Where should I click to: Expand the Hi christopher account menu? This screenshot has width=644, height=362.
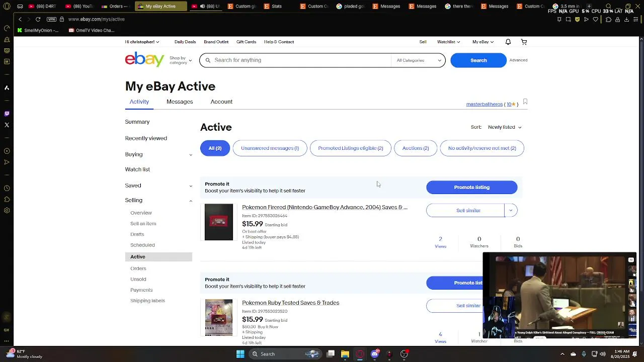point(142,42)
